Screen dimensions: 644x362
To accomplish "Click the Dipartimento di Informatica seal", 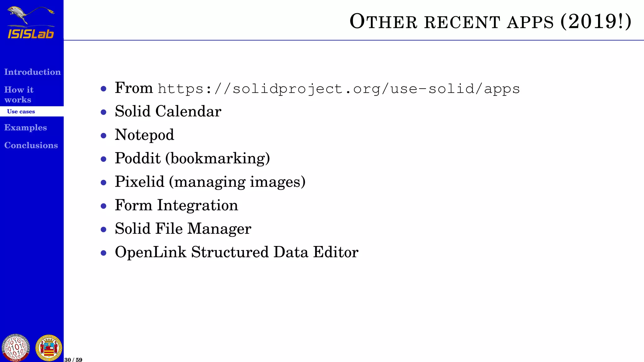I will [x=15, y=348].
